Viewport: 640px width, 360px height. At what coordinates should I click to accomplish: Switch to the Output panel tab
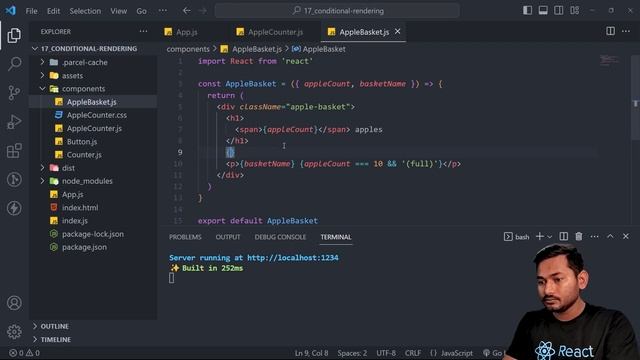[x=228, y=237]
